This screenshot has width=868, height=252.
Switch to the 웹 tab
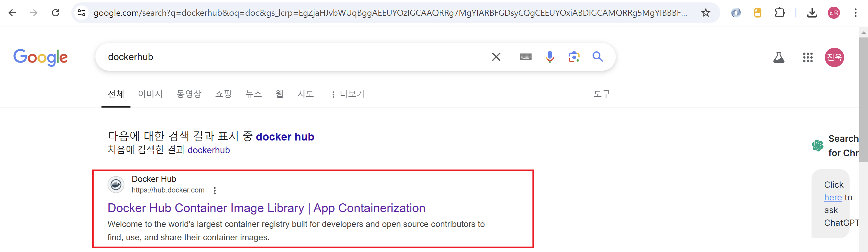[280, 94]
